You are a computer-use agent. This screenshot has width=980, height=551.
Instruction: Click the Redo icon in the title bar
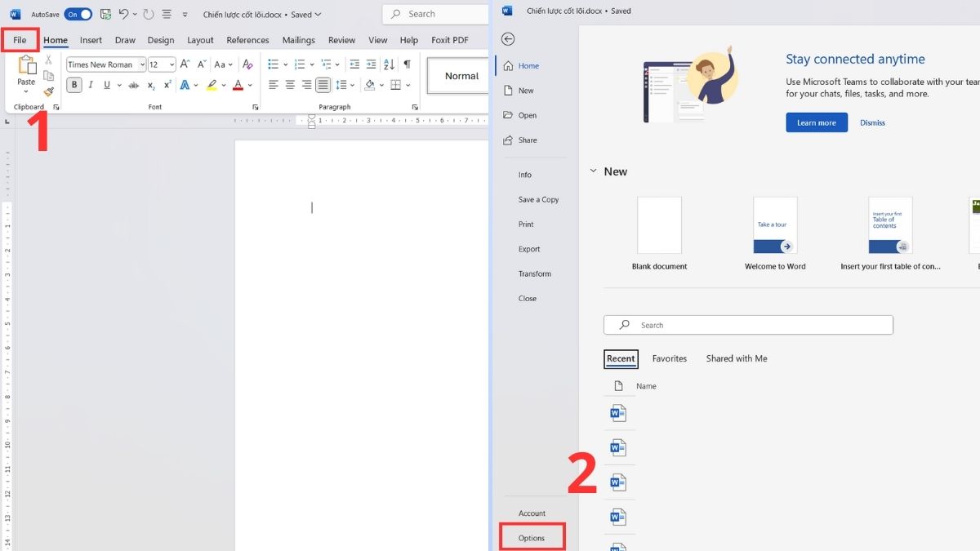pyautogui.click(x=148, y=14)
